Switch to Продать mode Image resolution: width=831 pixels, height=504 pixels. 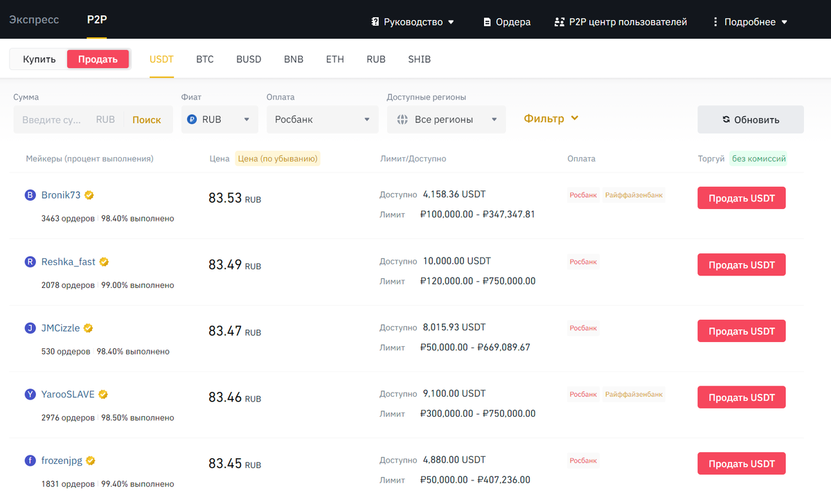[x=98, y=59]
